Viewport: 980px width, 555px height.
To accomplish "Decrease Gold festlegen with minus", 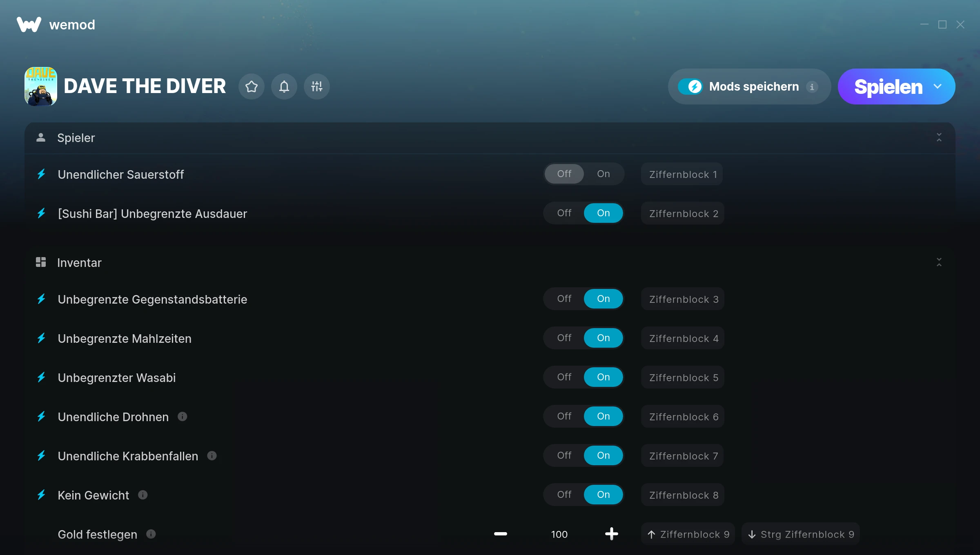I will point(501,534).
